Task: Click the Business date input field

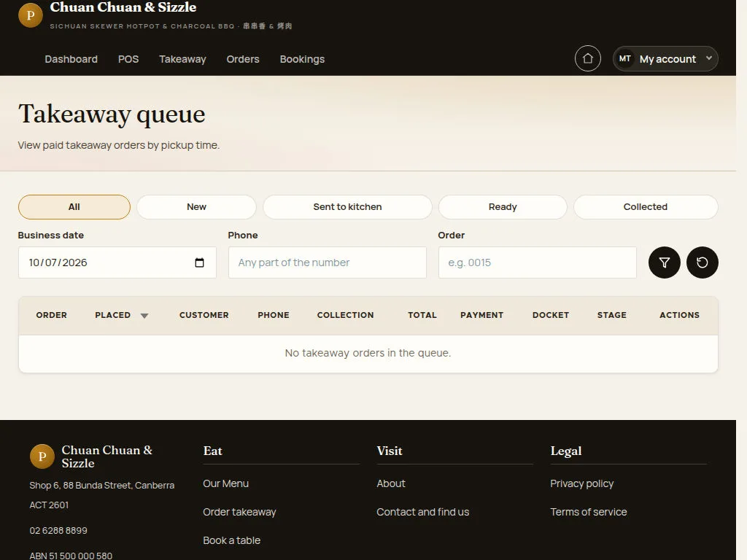Action: [x=117, y=262]
